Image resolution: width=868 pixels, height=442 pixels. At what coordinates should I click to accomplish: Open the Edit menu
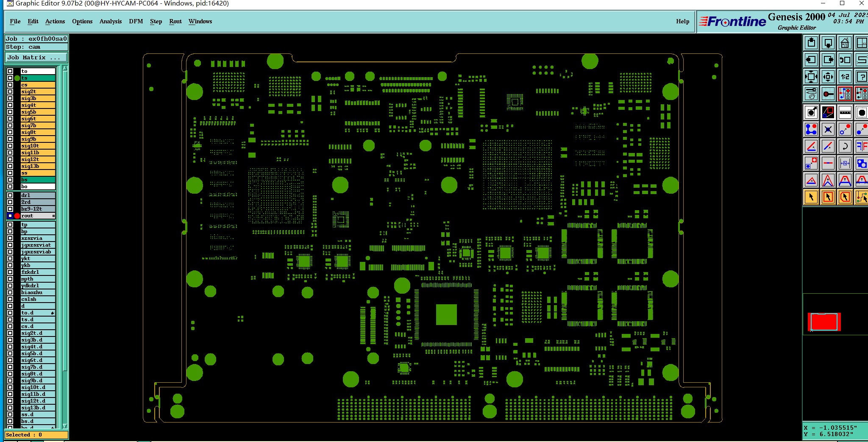click(x=33, y=21)
